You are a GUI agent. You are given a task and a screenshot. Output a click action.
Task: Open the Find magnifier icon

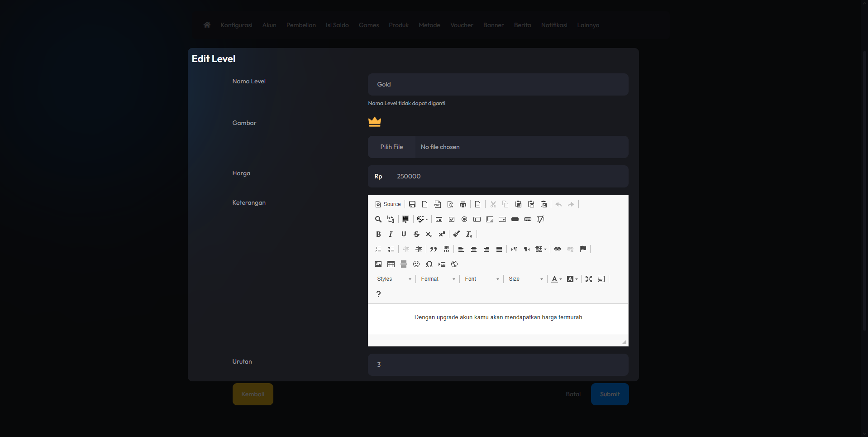coord(378,219)
